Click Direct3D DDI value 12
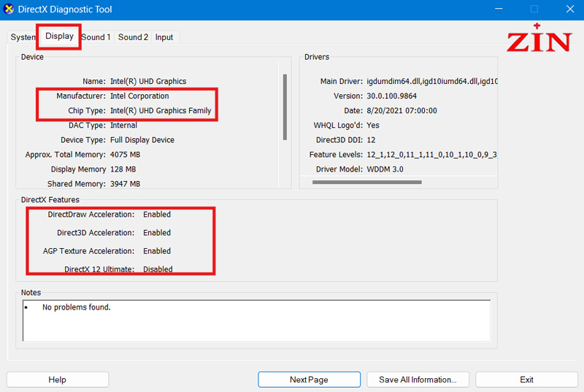This screenshot has width=584, height=392. click(x=371, y=140)
